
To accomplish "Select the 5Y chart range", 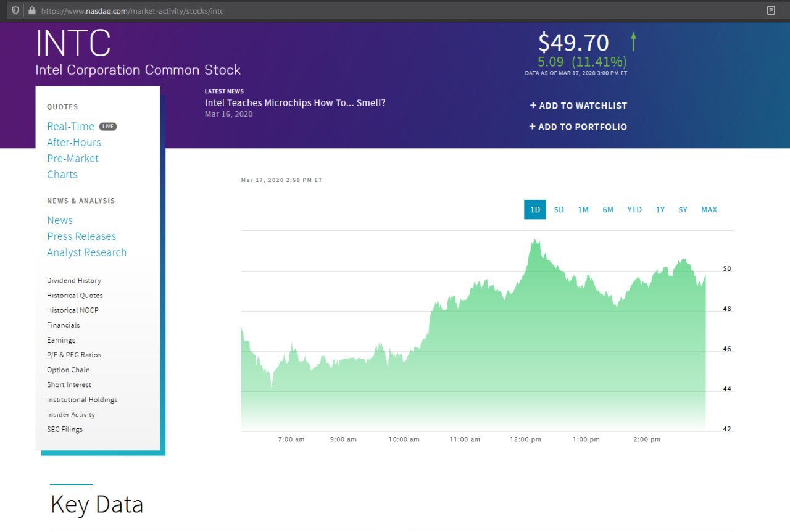I will [x=683, y=210].
